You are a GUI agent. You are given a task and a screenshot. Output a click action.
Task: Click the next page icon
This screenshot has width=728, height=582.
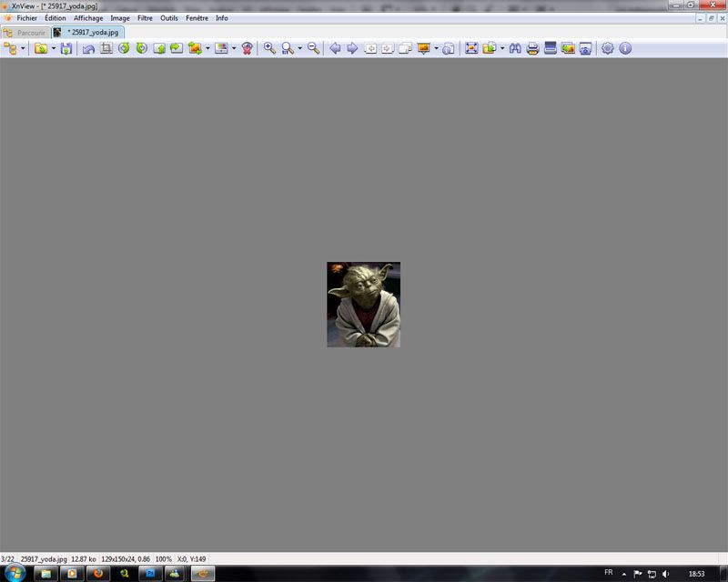pyautogui.click(x=388, y=48)
